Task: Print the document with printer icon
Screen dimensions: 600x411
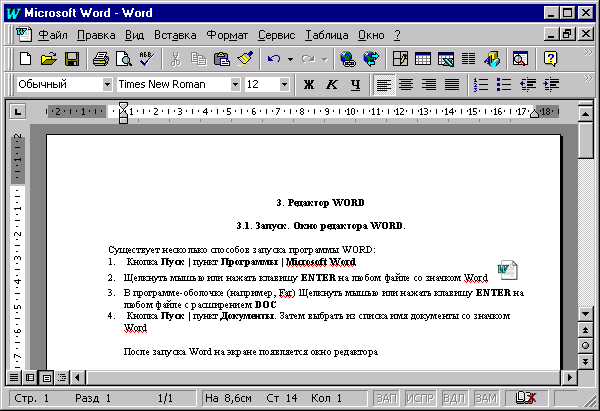Action: click(101, 59)
